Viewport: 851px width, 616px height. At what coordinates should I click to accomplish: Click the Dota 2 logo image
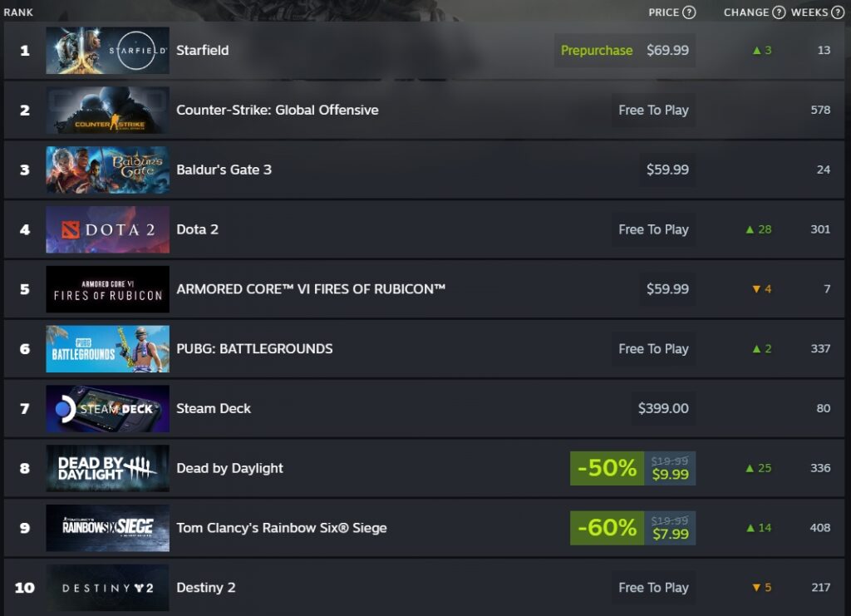[107, 229]
